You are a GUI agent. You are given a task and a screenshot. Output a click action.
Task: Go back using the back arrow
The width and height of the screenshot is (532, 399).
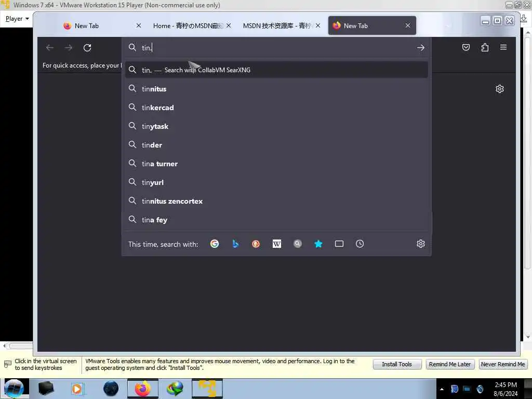[x=49, y=47]
